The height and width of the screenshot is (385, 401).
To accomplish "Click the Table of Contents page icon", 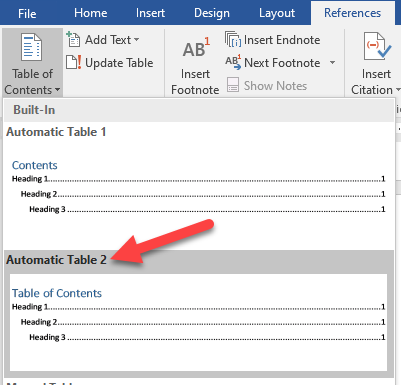I will [x=32, y=47].
